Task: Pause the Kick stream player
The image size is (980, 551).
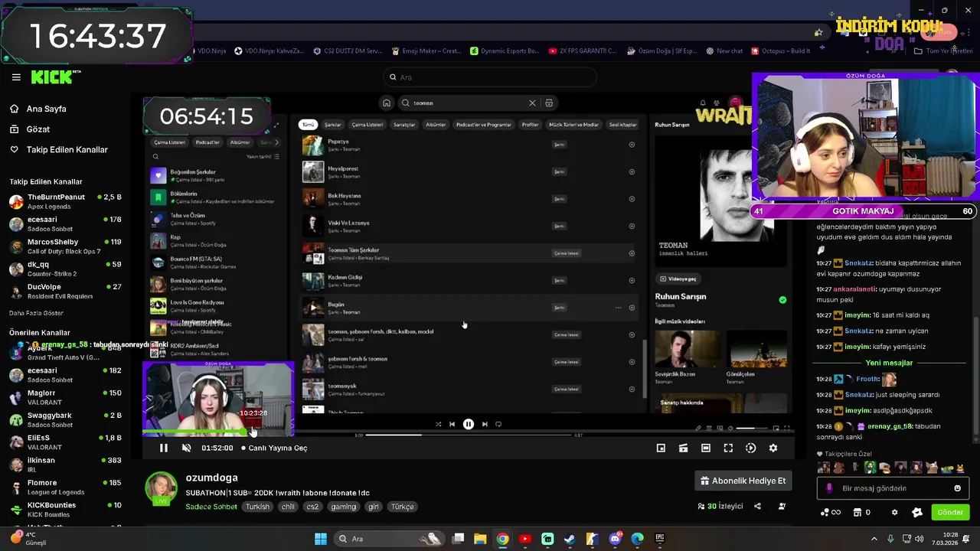Action: click(163, 448)
